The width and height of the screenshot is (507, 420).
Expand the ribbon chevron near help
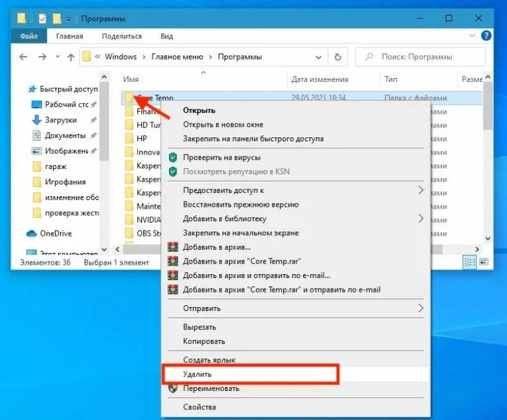[472, 36]
